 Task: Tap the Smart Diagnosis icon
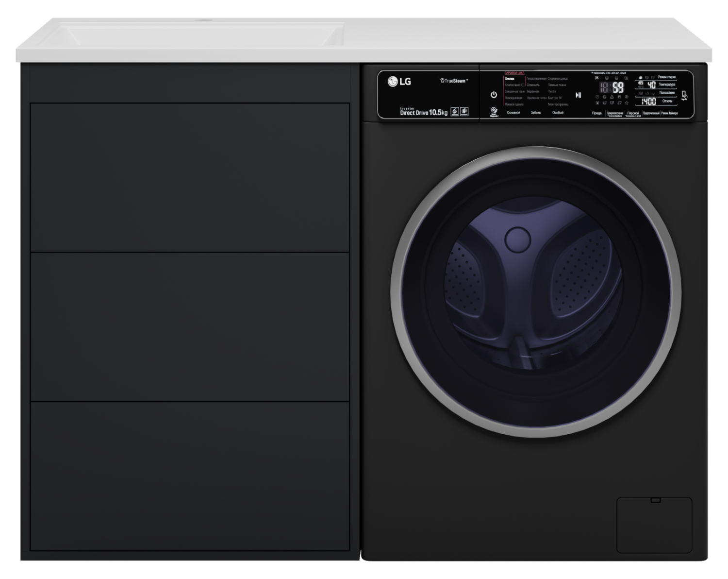click(494, 112)
